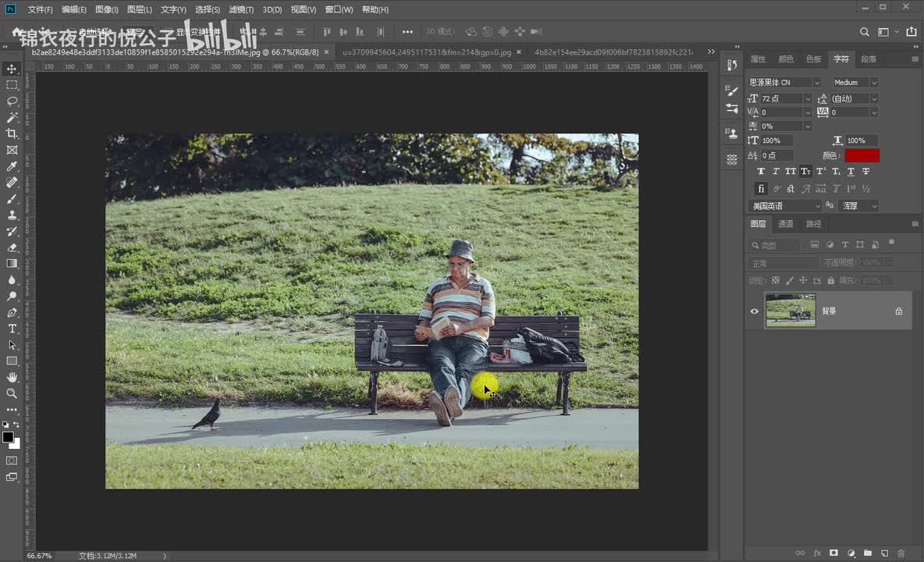Click the delete layer trash icon
Screen dimensions: 924x562
(901, 553)
